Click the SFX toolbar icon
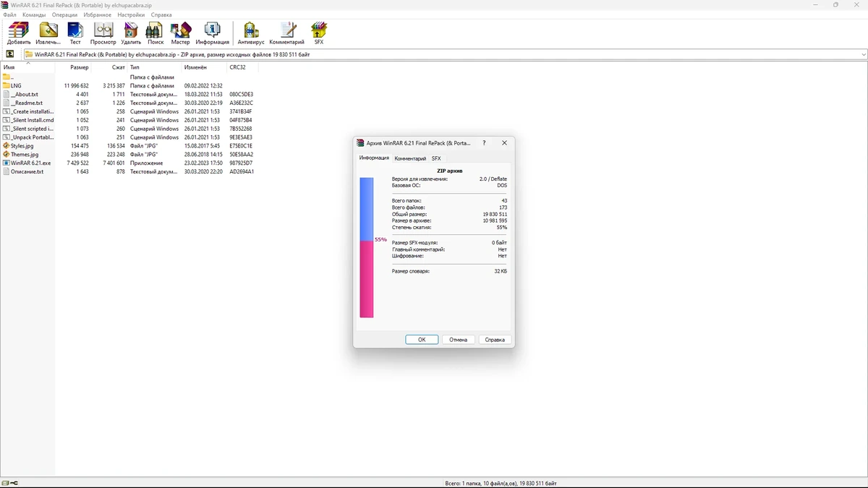The width and height of the screenshot is (868, 488). [319, 30]
